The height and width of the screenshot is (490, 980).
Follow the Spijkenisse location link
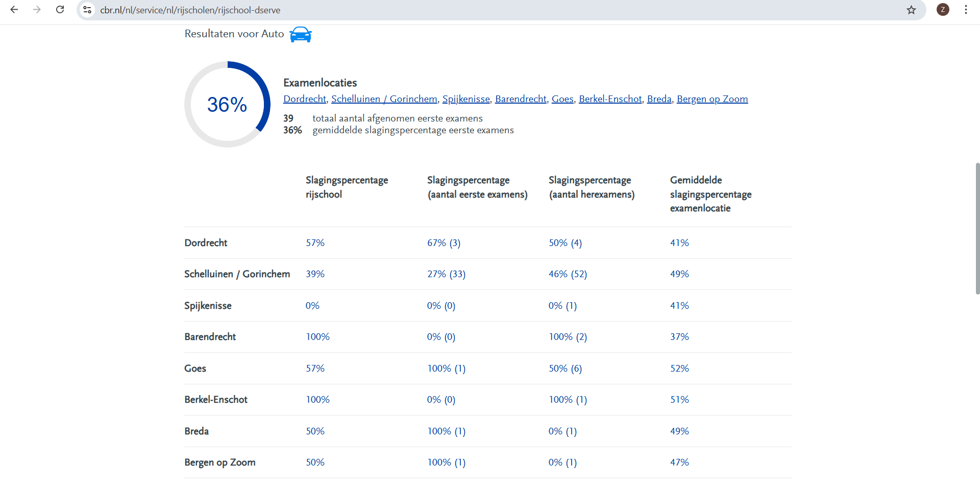click(466, 99)
